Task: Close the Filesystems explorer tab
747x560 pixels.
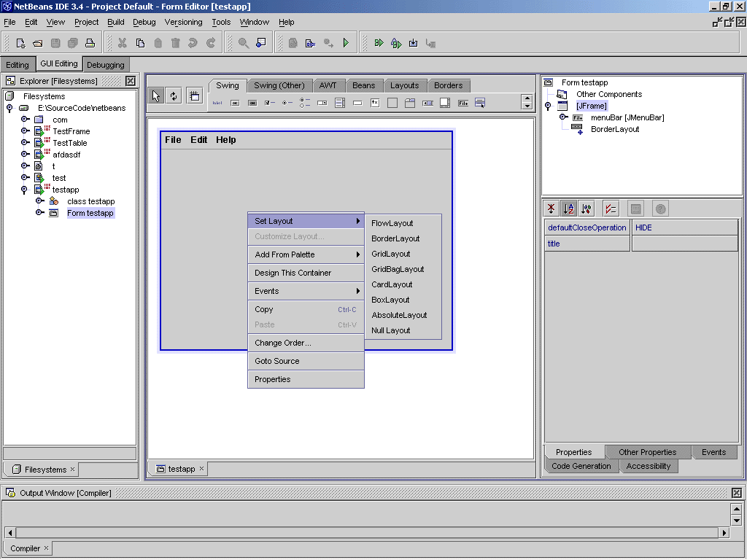Action: [72, 469]
